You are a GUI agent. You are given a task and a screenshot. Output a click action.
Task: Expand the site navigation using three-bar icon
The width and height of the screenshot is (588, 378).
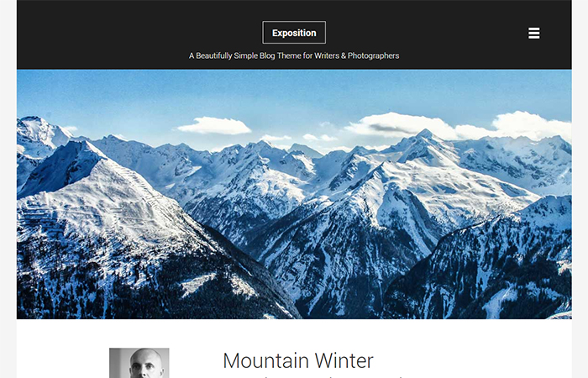click(x=534, y=33)
